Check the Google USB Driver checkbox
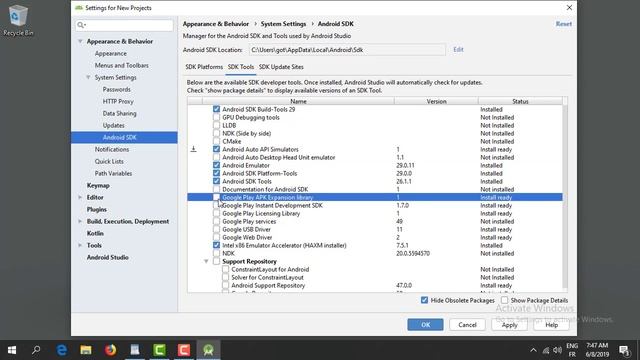This screenshot has width=640, height=360. [216, 229]
